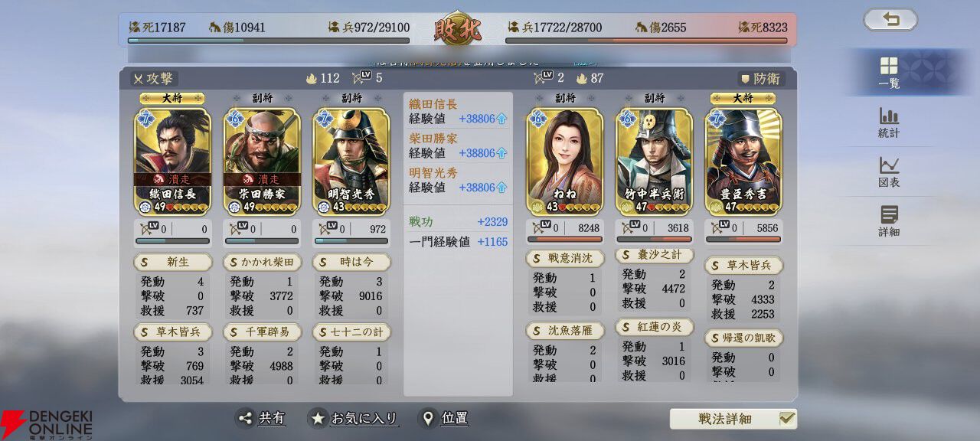
Task: Select the 柴田勝家 general portrait
Action: coord(262,162)
